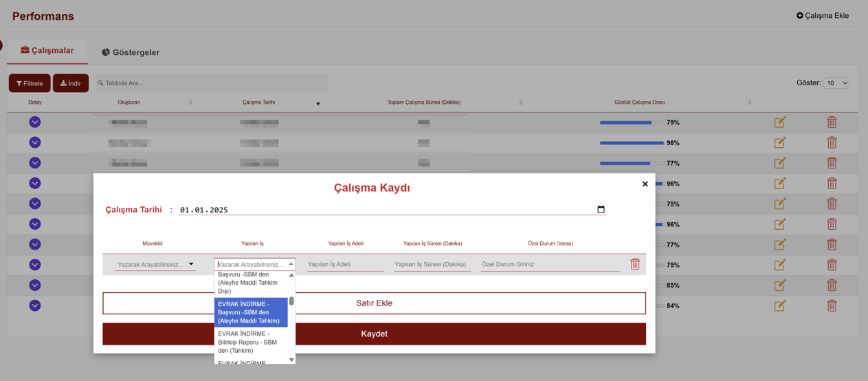868x381 pixels.
Task: Focus the Özel Durum Giriniz input
Action: click(550, 264)
